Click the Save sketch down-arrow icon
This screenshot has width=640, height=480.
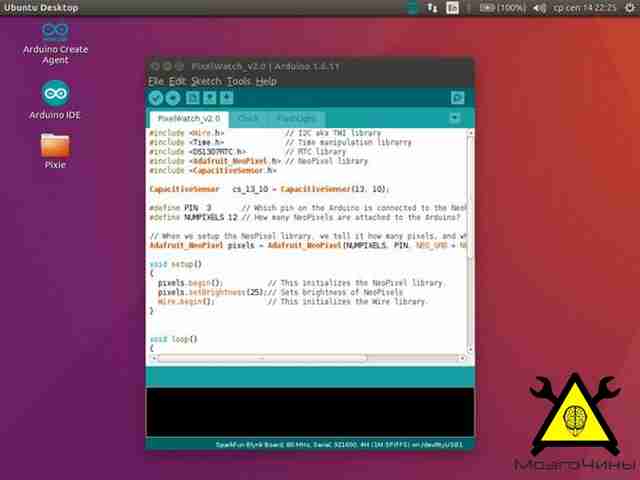coord(227,98)
